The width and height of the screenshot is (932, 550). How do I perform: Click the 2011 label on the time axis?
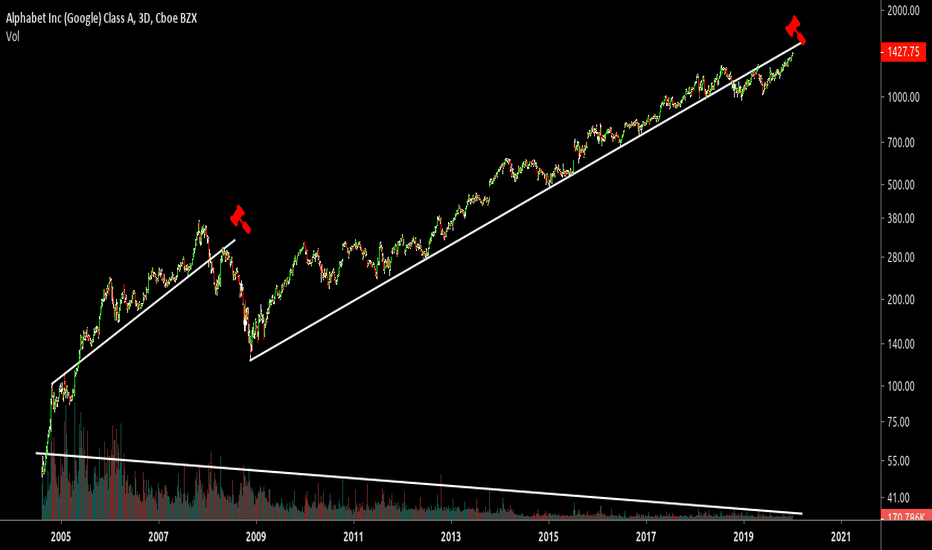[353, 537]
